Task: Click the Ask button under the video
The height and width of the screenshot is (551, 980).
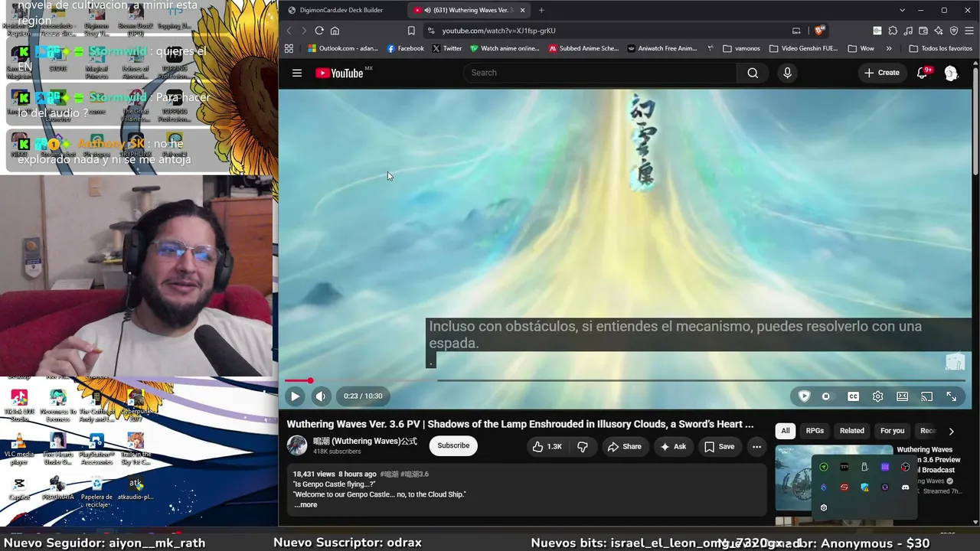Action: tap(673, 447)
